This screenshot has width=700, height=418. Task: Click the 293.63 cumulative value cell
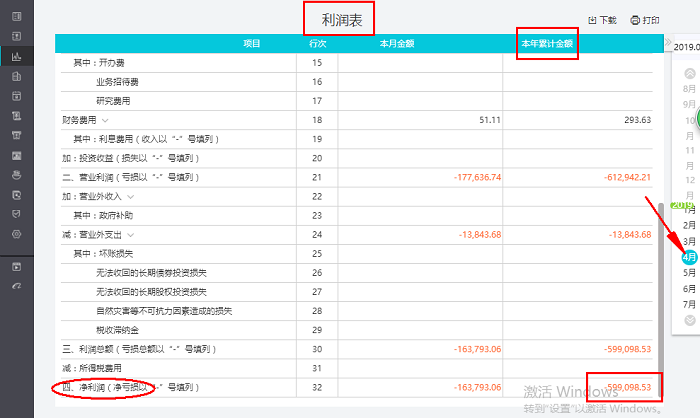(x=638, y=120)
